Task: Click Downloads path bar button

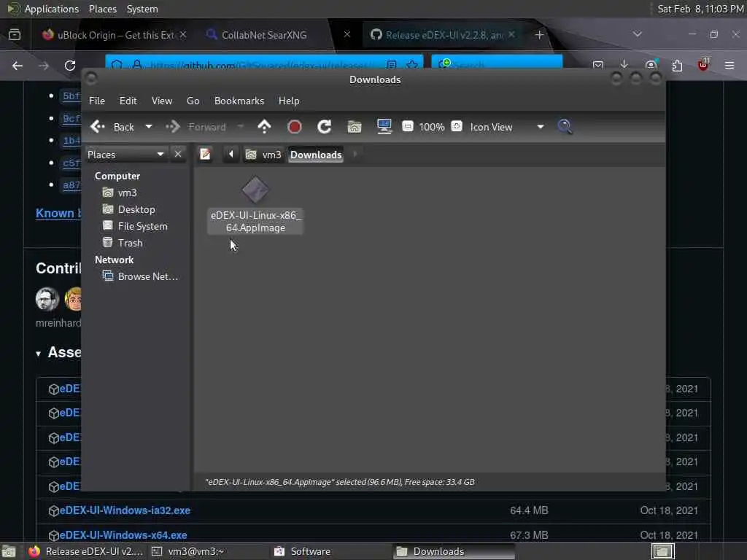Action: click(316, 155)
